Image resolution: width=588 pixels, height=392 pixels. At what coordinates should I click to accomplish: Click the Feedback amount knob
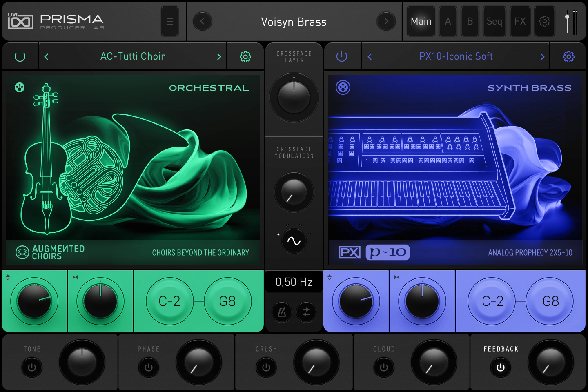tap(551, 362)
